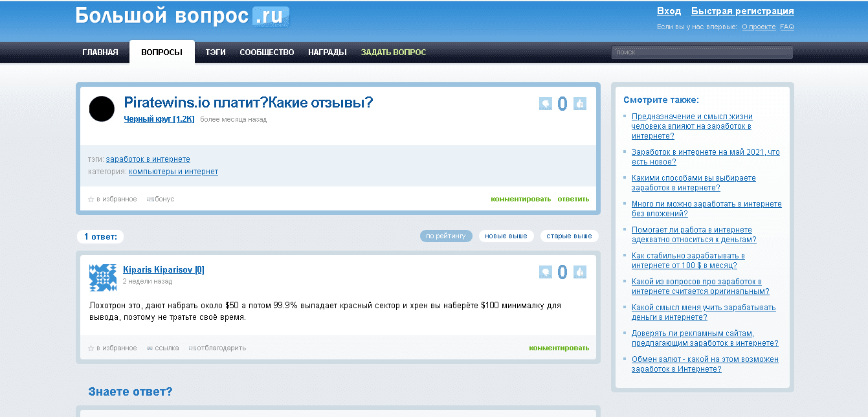Enable the 'новые выше' sorting option

click(x=506, y=236)
